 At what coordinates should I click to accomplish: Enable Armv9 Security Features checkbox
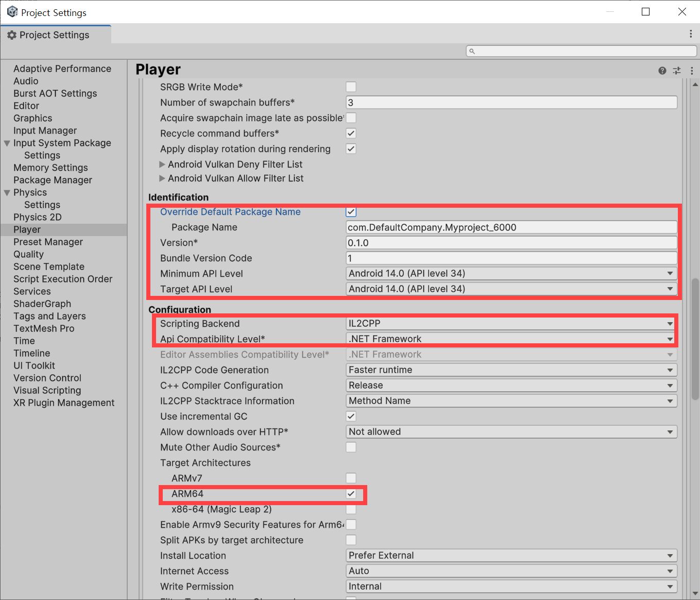[351, 525]
